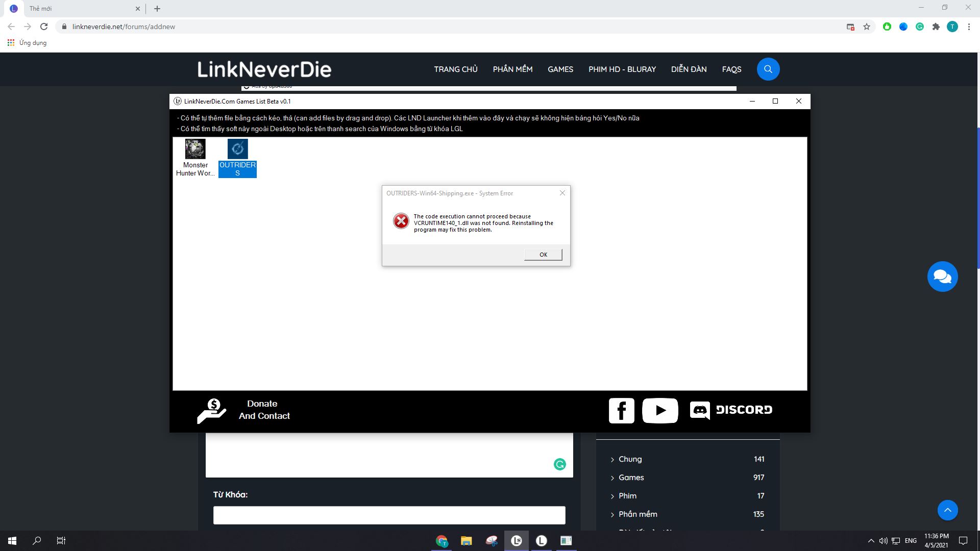Open the YouTube icon in launcher footer

coord(660,411)
